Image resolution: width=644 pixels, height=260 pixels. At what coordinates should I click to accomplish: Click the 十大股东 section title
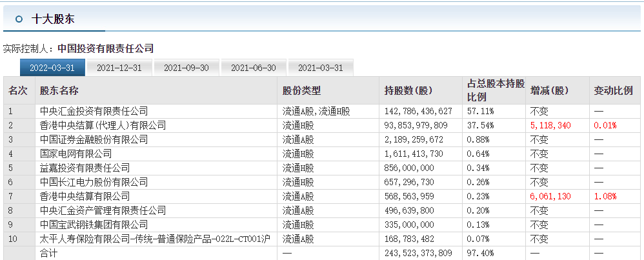[52, 19]
